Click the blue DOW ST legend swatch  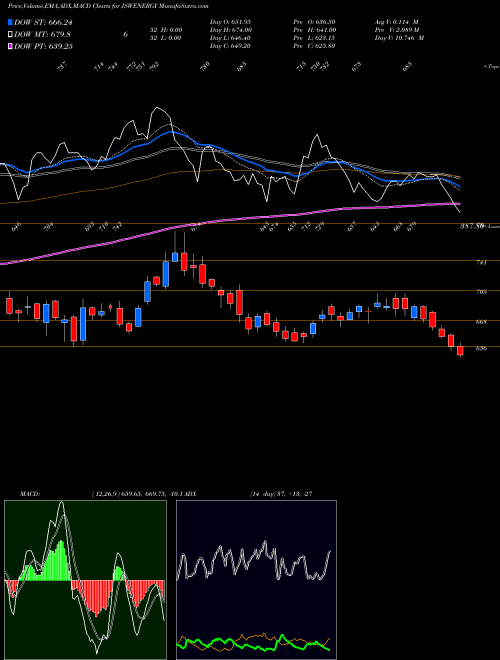(10, 22)
